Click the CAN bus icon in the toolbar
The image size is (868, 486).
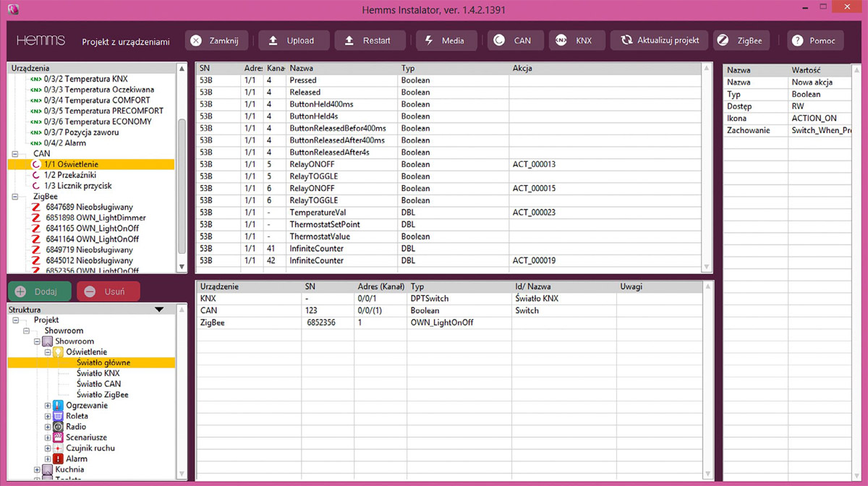[x=499, y=40]
